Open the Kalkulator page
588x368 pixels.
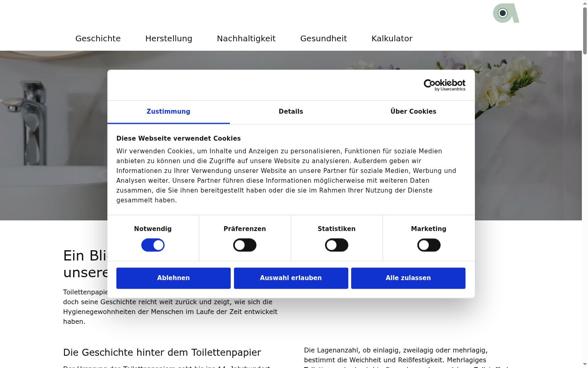392,38
